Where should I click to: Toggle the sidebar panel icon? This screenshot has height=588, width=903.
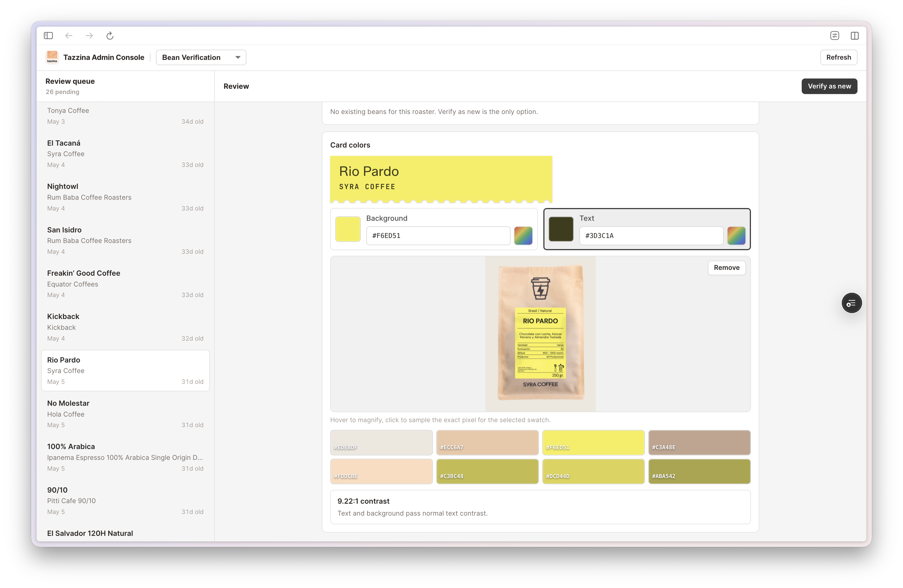(x=48, y=36)
